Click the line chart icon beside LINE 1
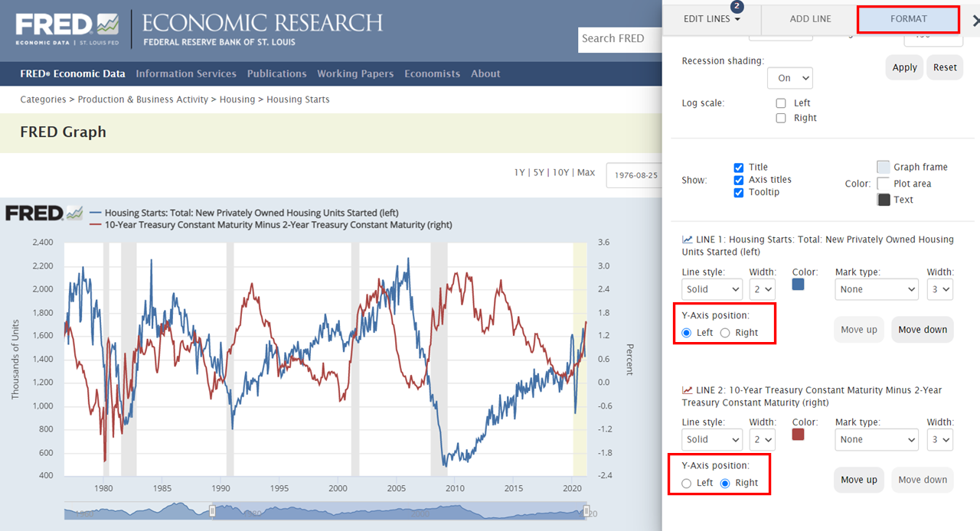The height and width of the screenshot is (531, 980). (x=687, y=239)
